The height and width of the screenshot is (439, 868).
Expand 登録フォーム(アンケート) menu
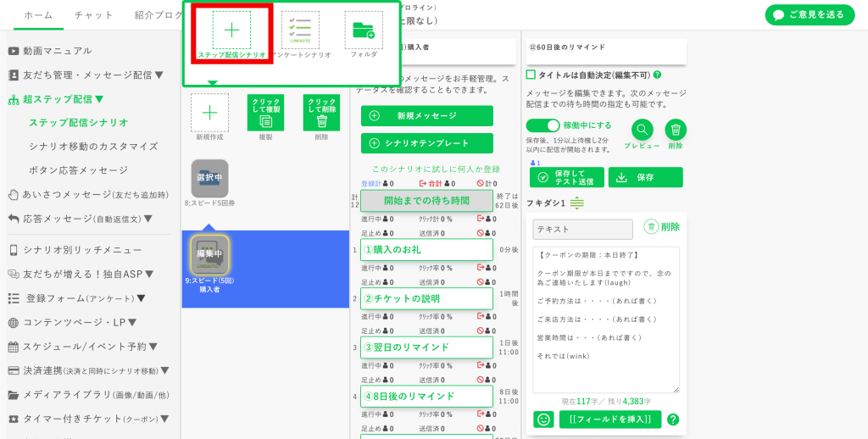77,298
